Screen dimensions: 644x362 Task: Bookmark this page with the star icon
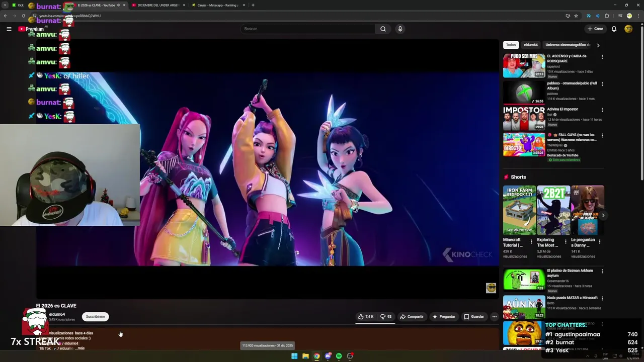pyautogui.click(x=576, y=16)
